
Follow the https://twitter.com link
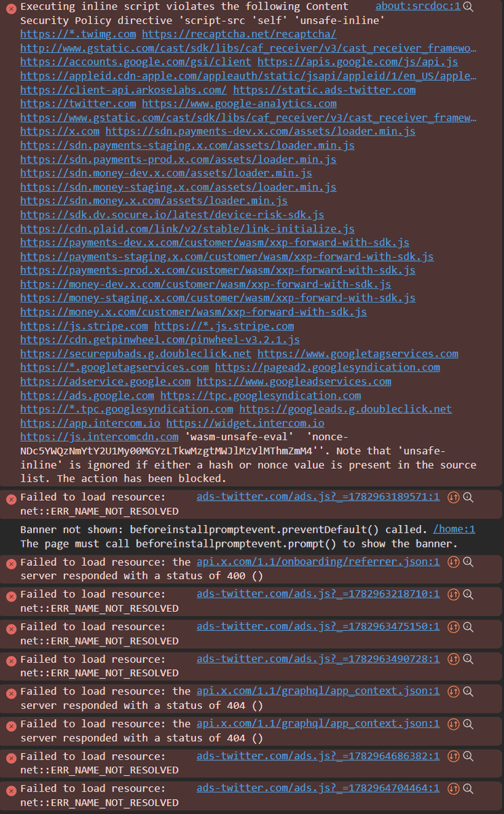click(x=78, y=103)
